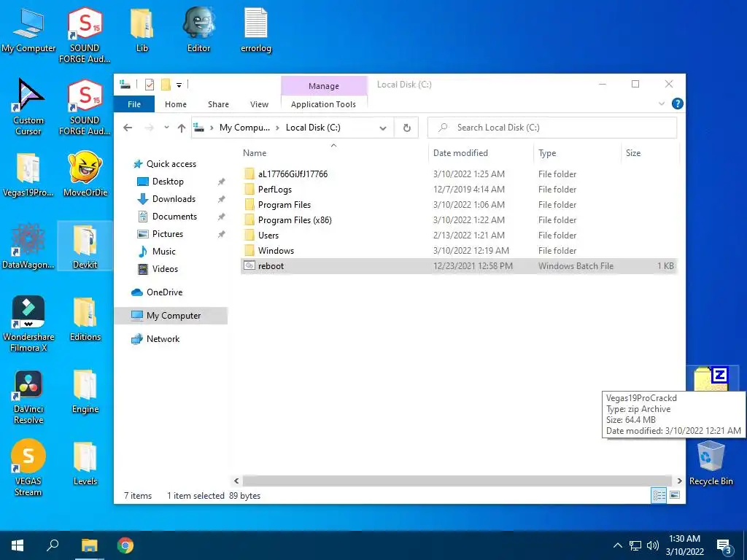
Task: Open the Lib folder on desktop
Action: (142, 29)
